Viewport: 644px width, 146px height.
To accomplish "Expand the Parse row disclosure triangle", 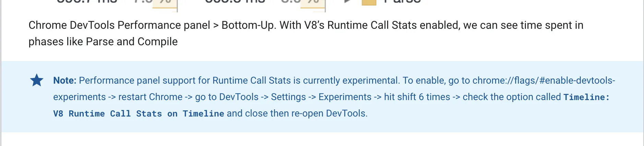I will [x=347, y=1].
